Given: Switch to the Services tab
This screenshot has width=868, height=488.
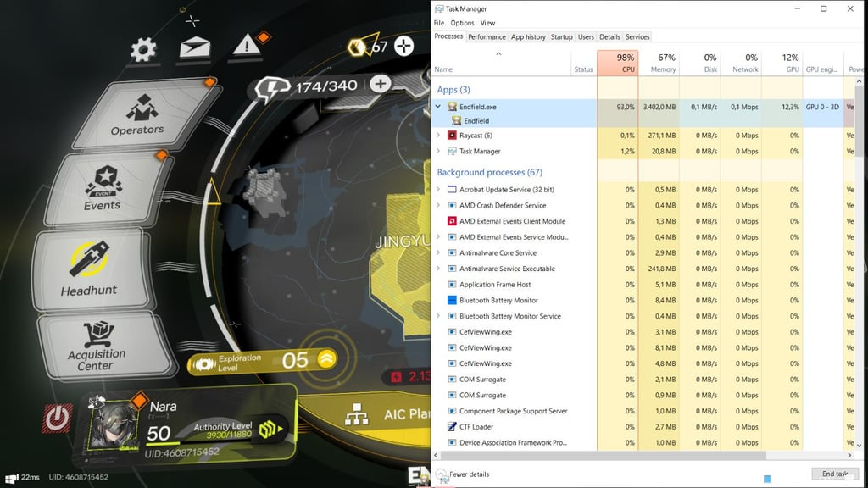Looking at the screenshot, I should (637, 37).
